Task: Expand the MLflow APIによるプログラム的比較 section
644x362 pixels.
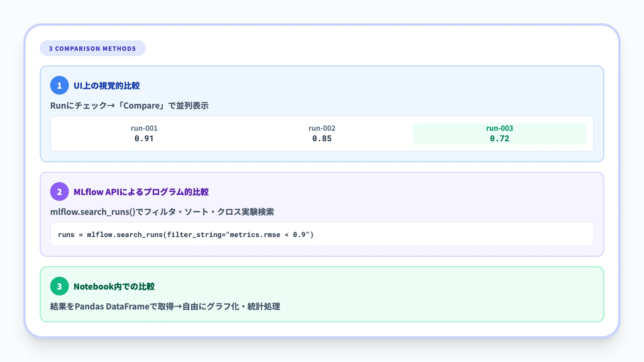Action: [x=141, y=192]
